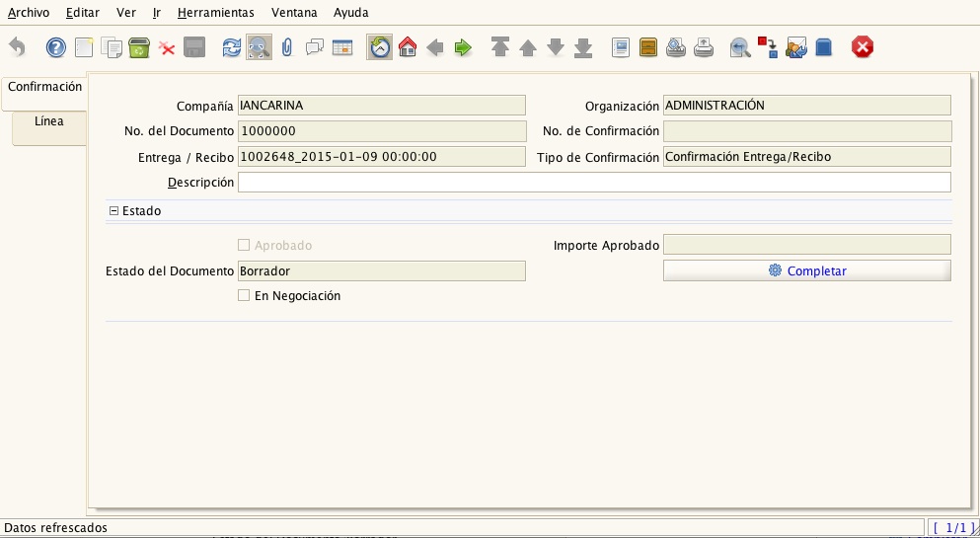Click the Datos refrescados status message
980x538 pixels.
click(55, 528)
